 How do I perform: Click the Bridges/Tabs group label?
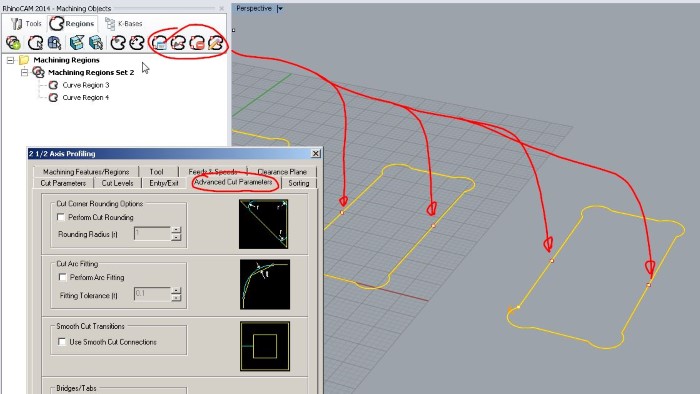coord(76,388)
